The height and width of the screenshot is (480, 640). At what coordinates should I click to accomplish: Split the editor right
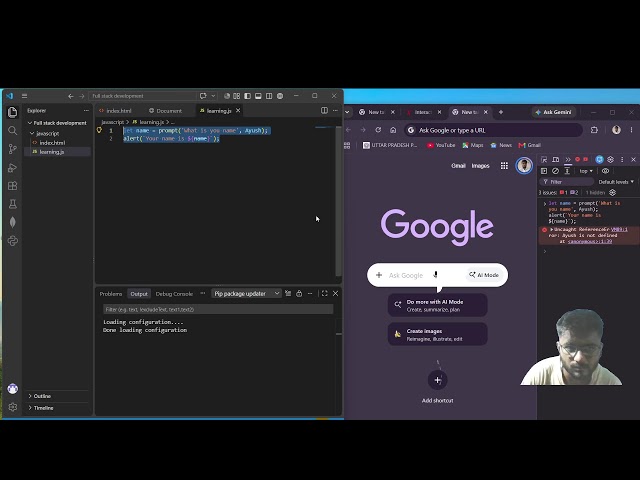[324, 111]
